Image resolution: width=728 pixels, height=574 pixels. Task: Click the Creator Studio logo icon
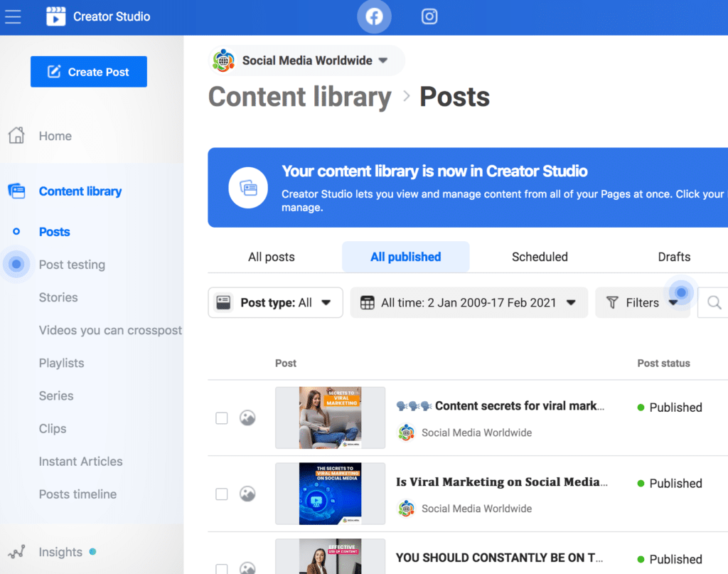(55, 16)
